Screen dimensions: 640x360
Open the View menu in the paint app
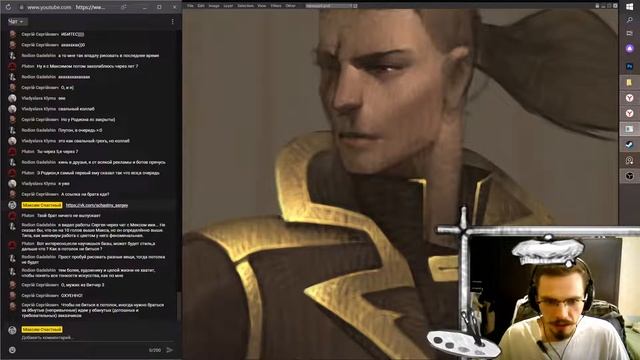point(262,6)
